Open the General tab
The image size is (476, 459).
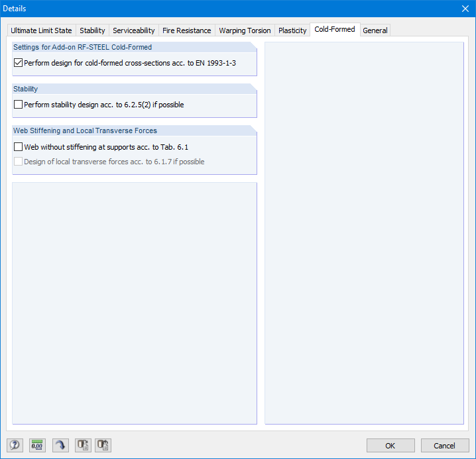pyautogui.click(x=375, y=30)
